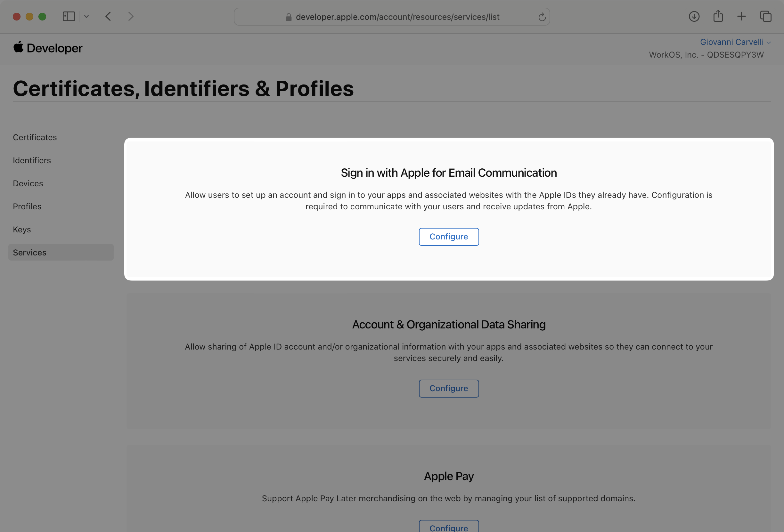Show downloads with the download icon

[694, 16]
